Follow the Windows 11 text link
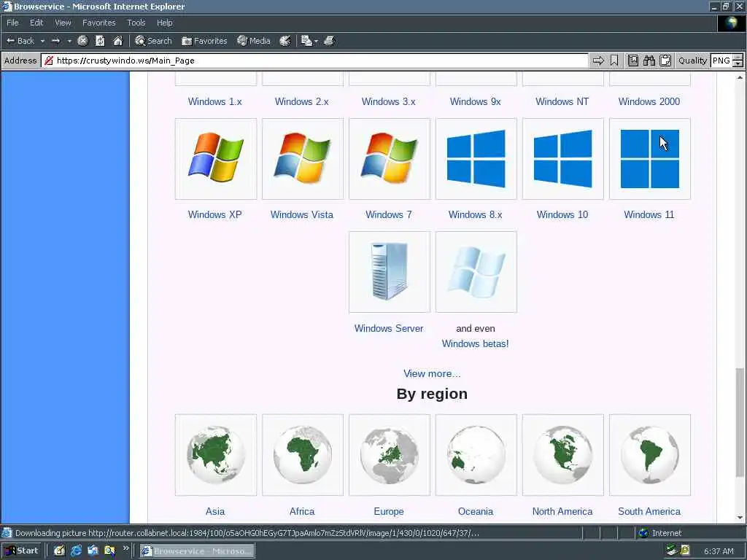This screenshot has width=747, height=560. 649,215
